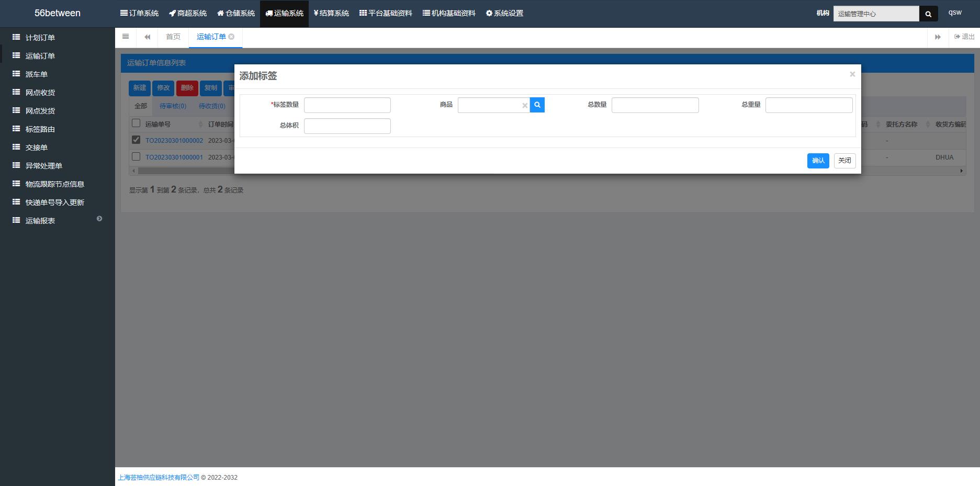
Task: Open the 仓储系统 menu
Action: tap(236, 13)
